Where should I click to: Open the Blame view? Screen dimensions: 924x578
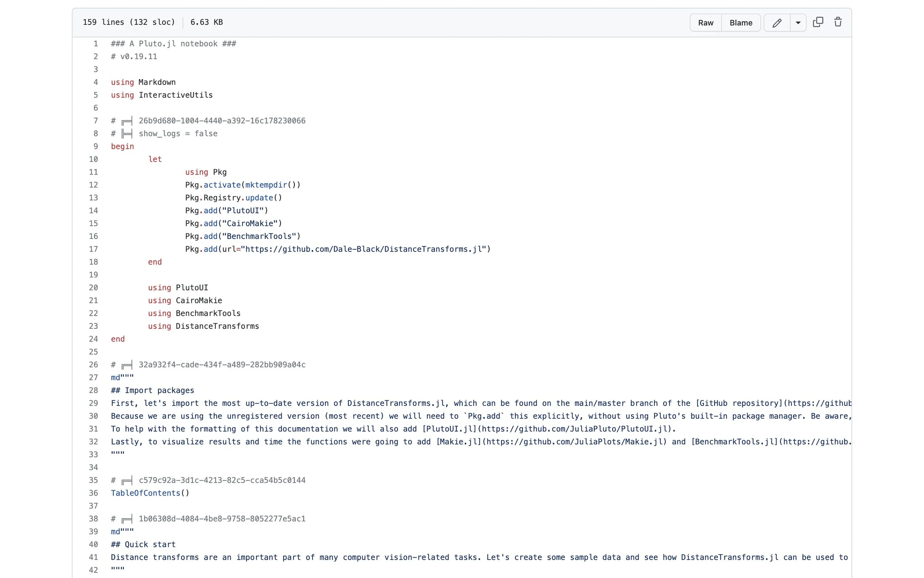[740, 23]
